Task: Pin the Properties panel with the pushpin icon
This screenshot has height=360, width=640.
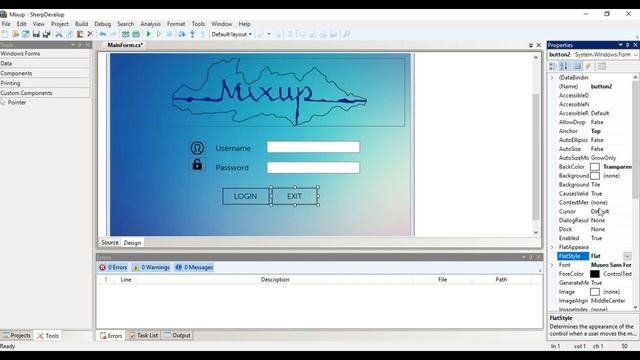Action: (x=628, y=45)
